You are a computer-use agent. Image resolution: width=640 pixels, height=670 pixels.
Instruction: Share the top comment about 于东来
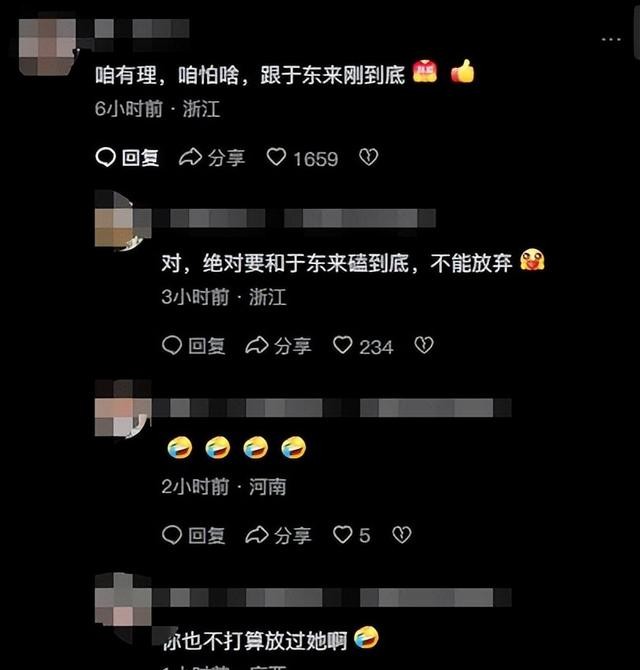pos(212,158)
